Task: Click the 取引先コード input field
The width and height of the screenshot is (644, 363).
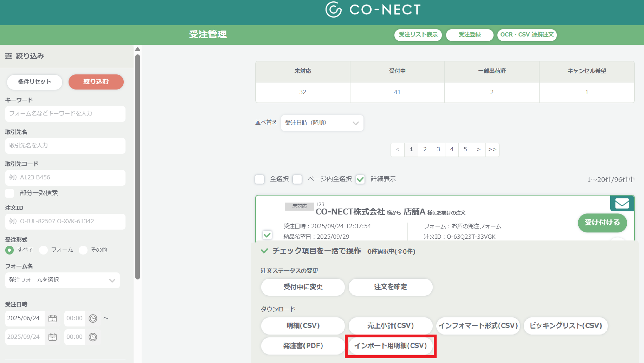Action: (65, 178)
